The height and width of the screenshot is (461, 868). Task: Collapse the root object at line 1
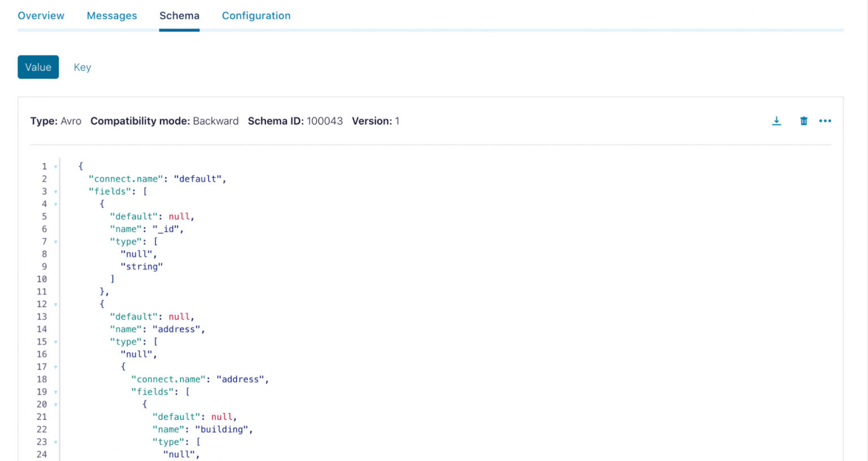tap(55, 167)
